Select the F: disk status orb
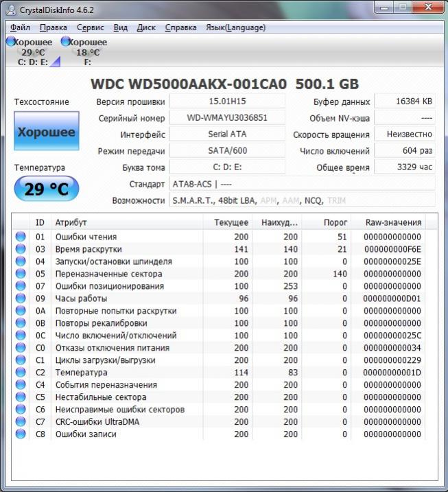 pos(66,41)
